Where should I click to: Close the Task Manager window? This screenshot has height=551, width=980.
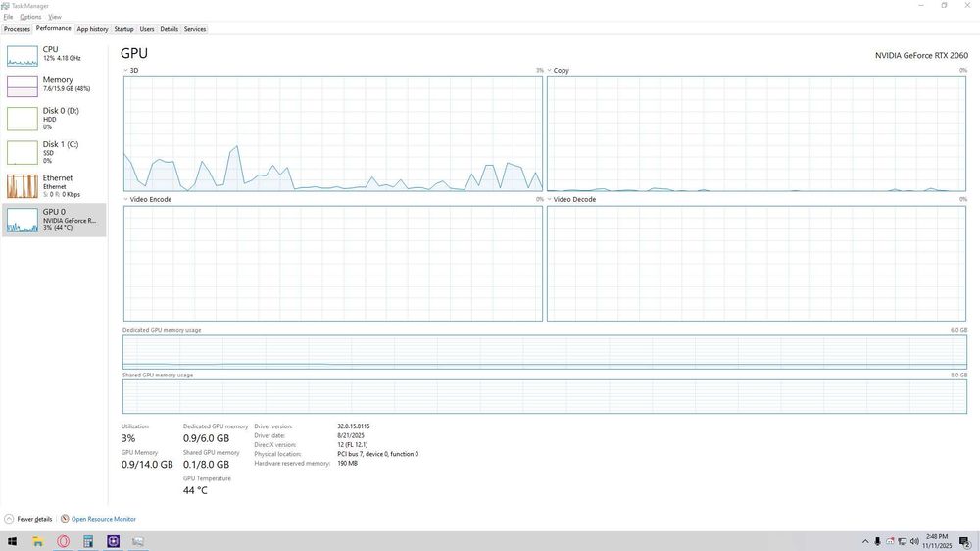[x=967, y=6]
